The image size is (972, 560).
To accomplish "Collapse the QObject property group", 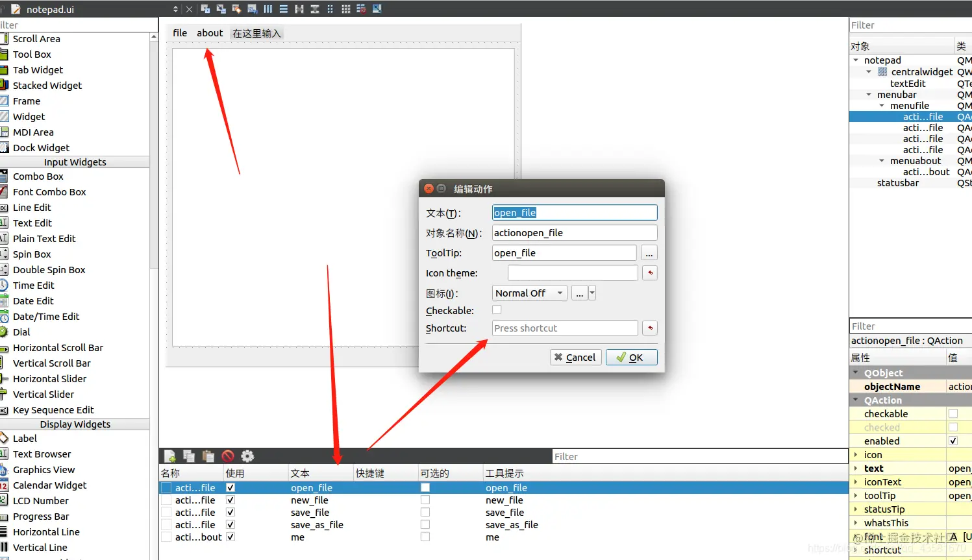I will (x=856, y=373).
